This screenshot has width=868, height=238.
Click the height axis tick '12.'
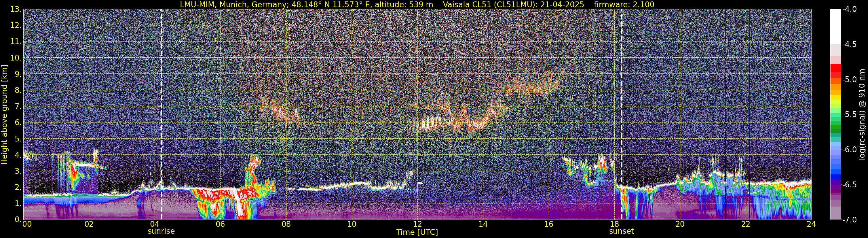(16, 26)
